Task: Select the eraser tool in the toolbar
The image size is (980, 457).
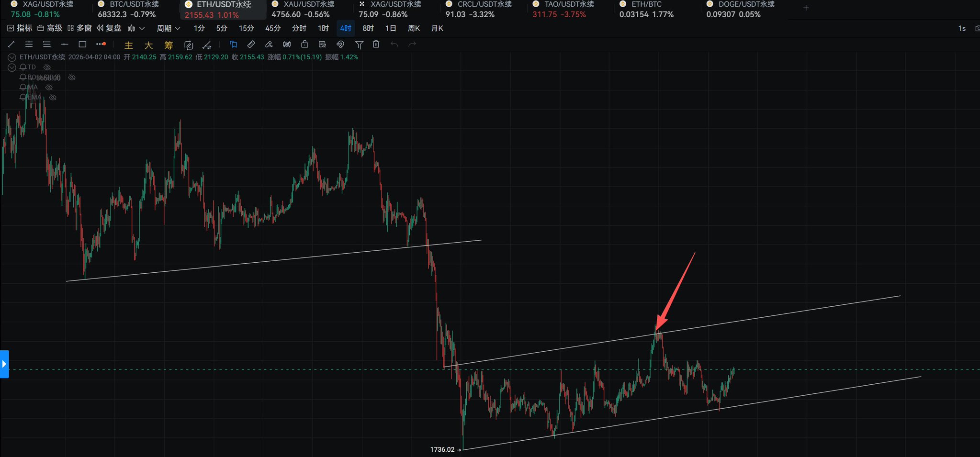Action: (x=269, y=45)
